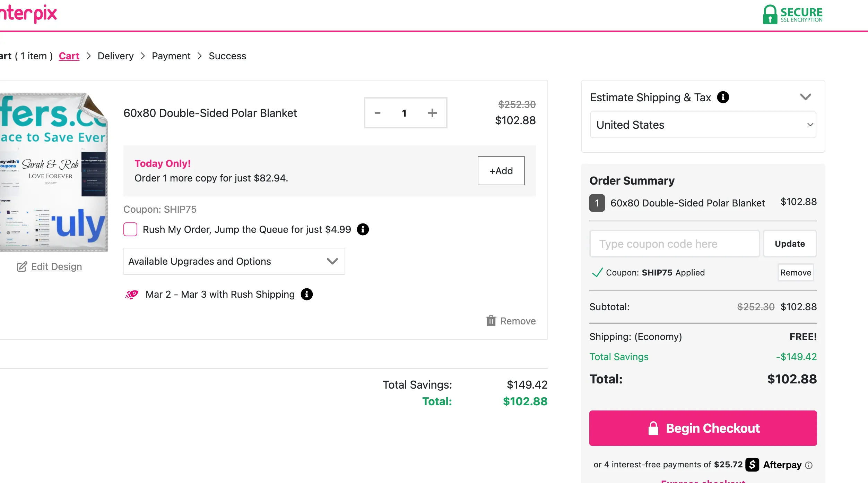Enable Rush My Order checkbox

coord(130,229)
